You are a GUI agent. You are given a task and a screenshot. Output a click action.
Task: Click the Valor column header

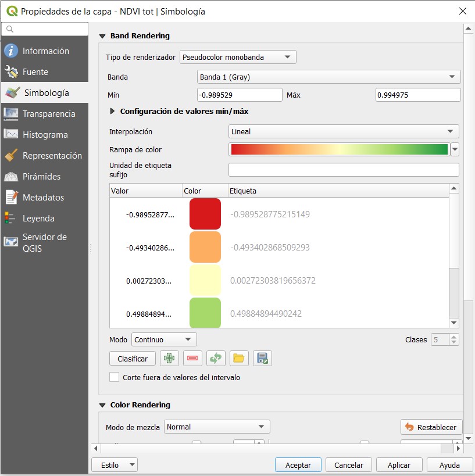(x=146, y=191)
